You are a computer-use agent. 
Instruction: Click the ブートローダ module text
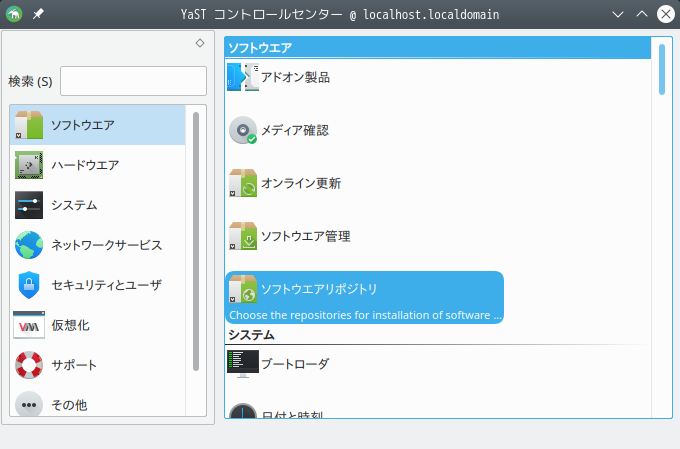[295, 364]
